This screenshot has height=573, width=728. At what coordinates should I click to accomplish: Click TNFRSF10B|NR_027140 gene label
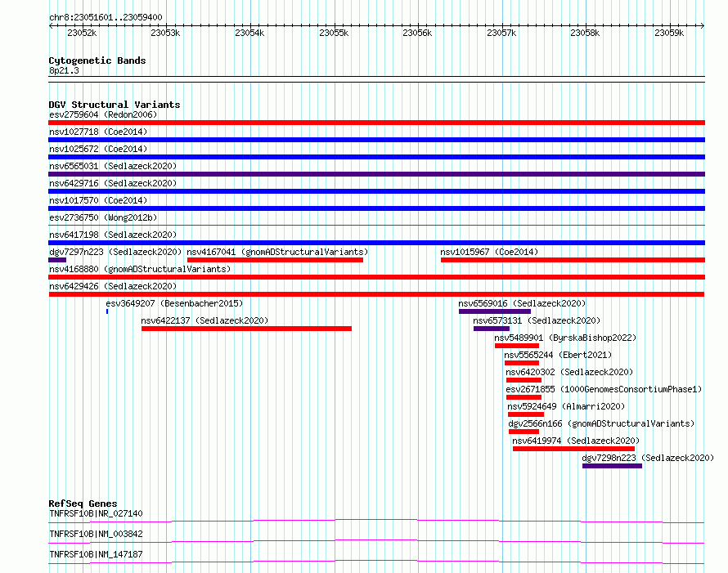(x=96, y=513)
